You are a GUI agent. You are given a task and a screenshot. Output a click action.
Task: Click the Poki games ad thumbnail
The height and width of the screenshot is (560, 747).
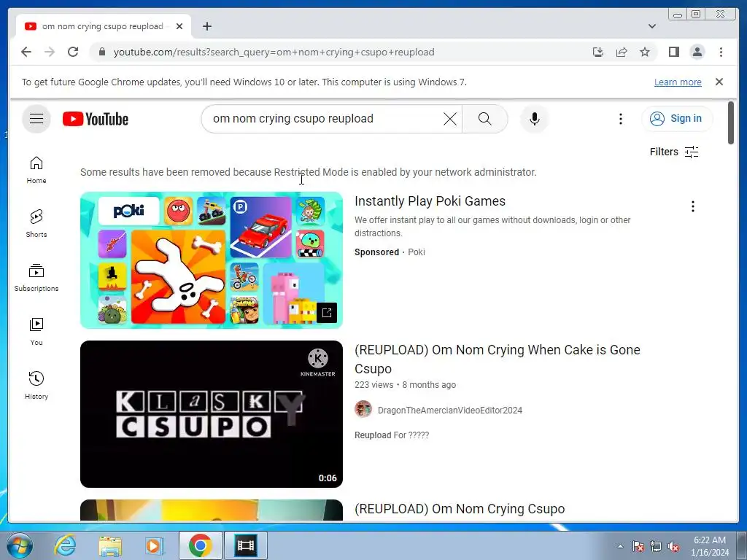click(212, 260)
